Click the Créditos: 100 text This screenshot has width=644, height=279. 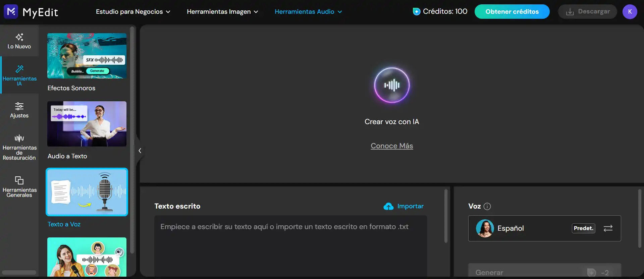pos(445,11)
